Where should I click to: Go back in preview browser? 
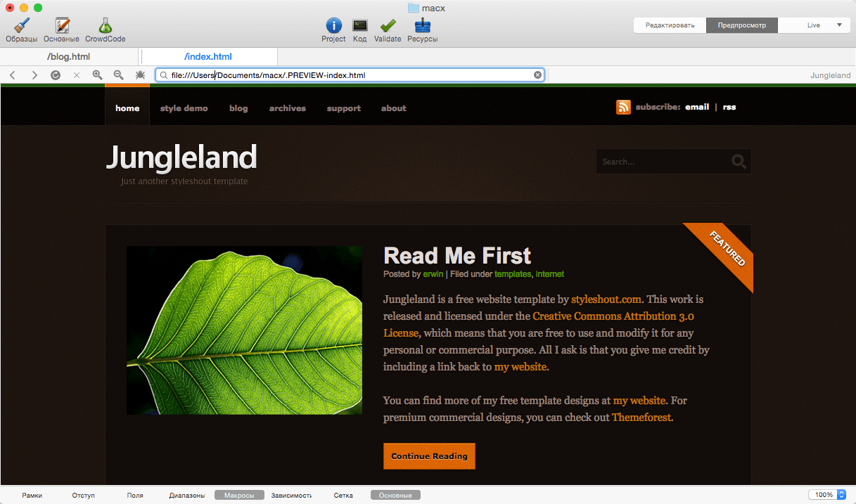(x=13, y=75)
